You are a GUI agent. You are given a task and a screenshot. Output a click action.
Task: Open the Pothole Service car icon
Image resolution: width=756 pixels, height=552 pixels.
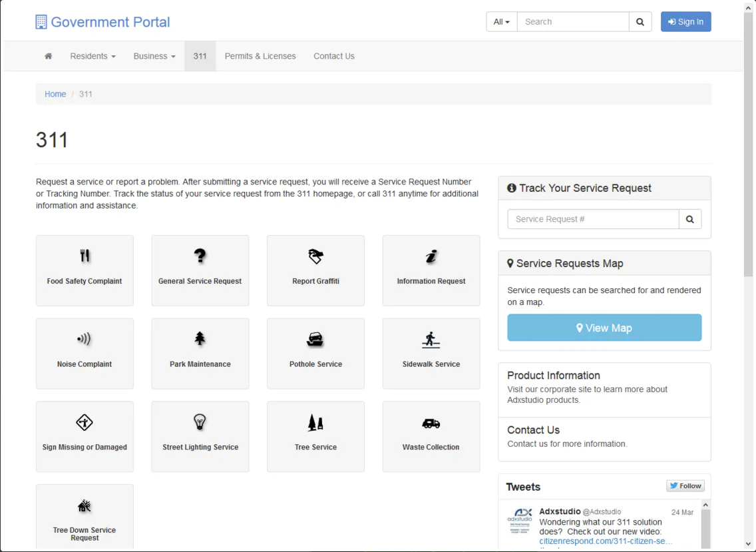tap(315, 339)
